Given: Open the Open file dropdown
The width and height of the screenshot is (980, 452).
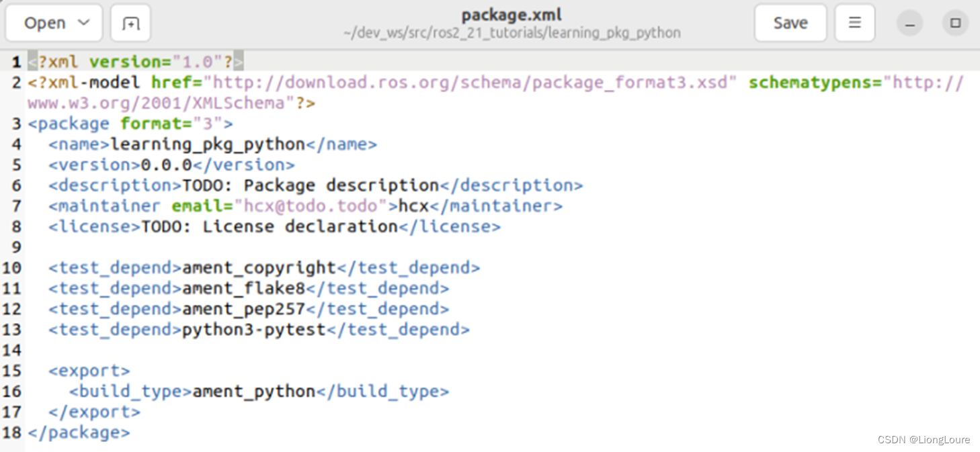Looking at the screenshot, I should coord(54,23).
